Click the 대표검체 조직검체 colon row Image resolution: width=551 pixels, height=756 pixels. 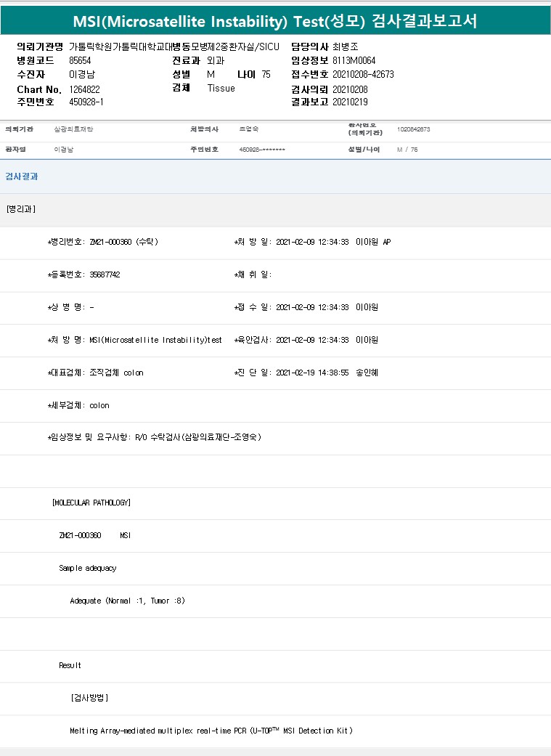click(95, 373)
